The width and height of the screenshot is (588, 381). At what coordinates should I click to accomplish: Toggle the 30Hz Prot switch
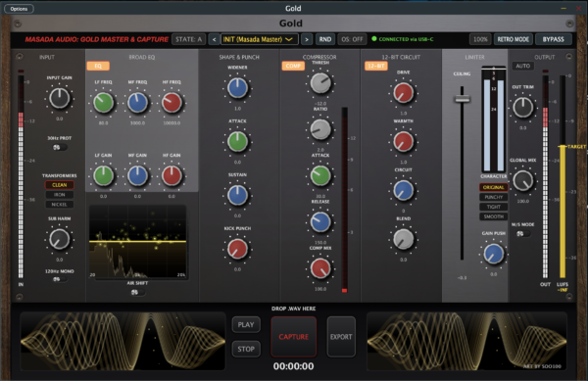59,147
